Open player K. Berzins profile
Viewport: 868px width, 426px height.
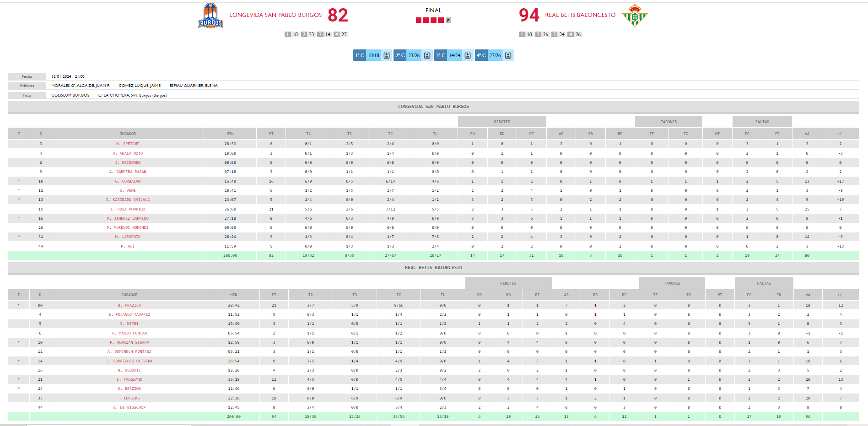point(129,388)
